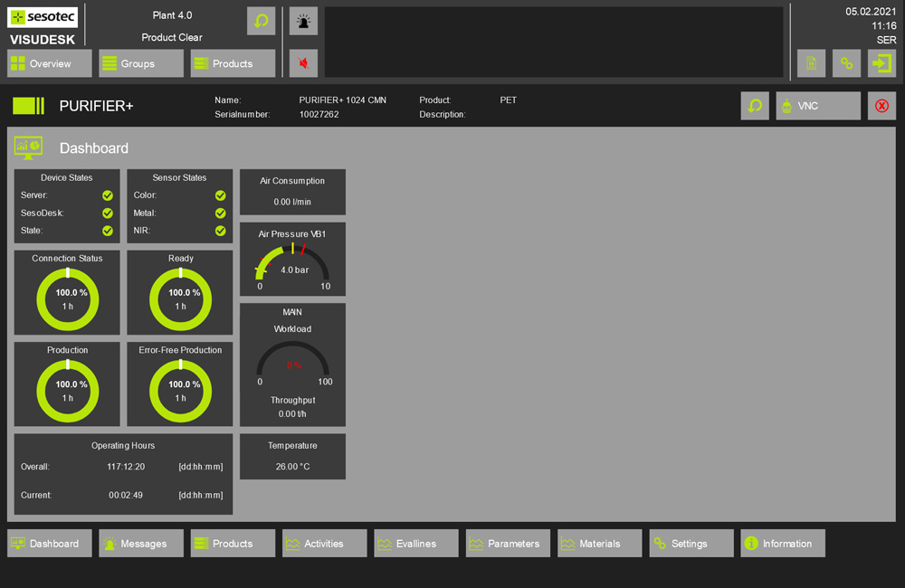
Task: Click the refresh icon next to Plant 4.0
Action: pyautogui.click(x=261, y=22)
